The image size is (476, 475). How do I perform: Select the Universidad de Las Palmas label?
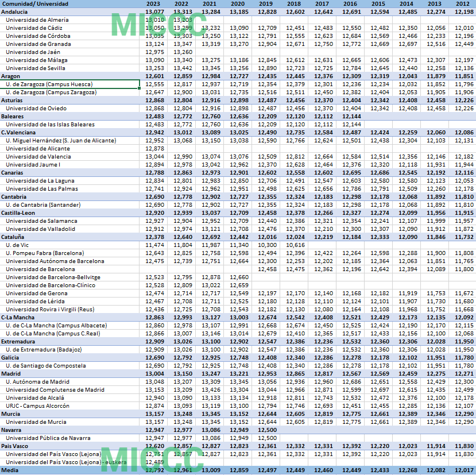(x=42, y=188)
